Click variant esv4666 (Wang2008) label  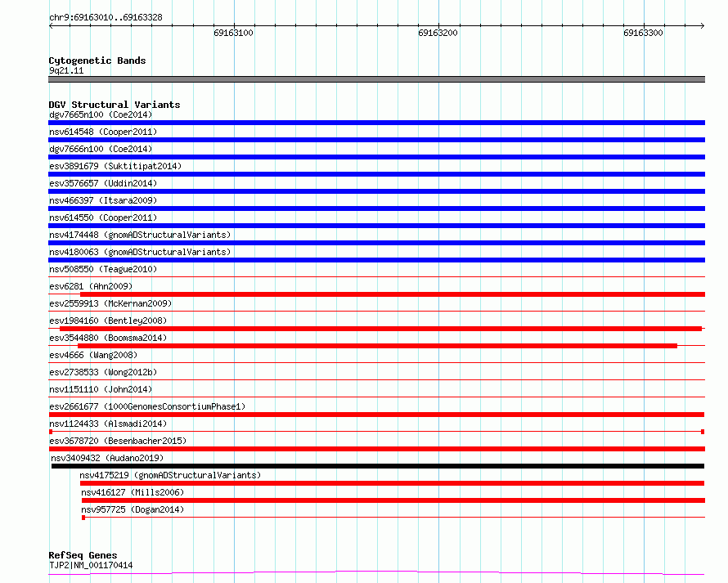93,355
